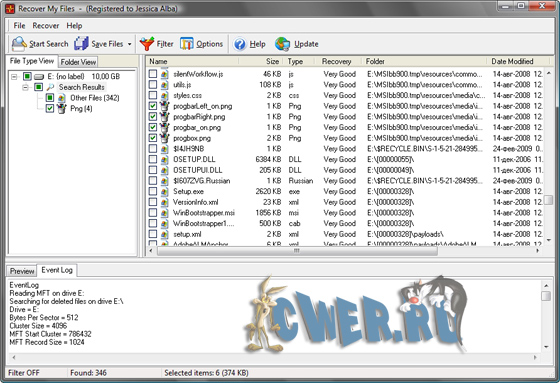Image resolution: width=560 pixels, height=383 pixels.
Task: Select the Png recycle bin icon in tree
Action: (x=62, y=108)
